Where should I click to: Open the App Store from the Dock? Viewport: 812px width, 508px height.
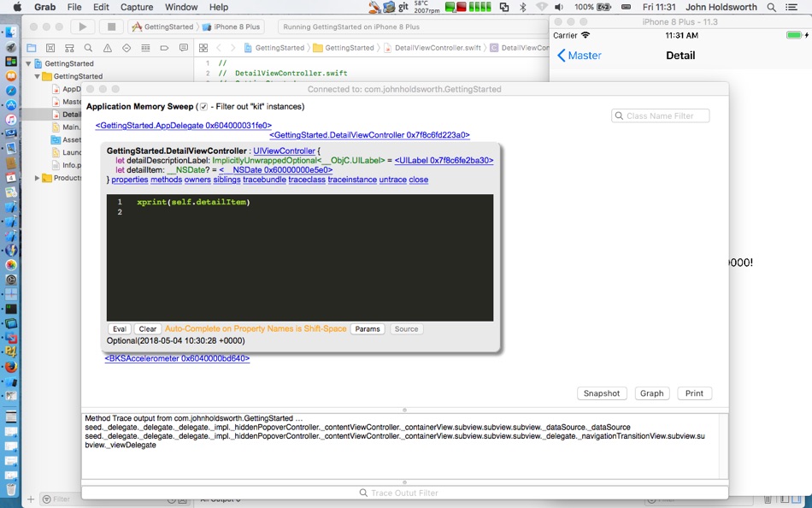11,104
